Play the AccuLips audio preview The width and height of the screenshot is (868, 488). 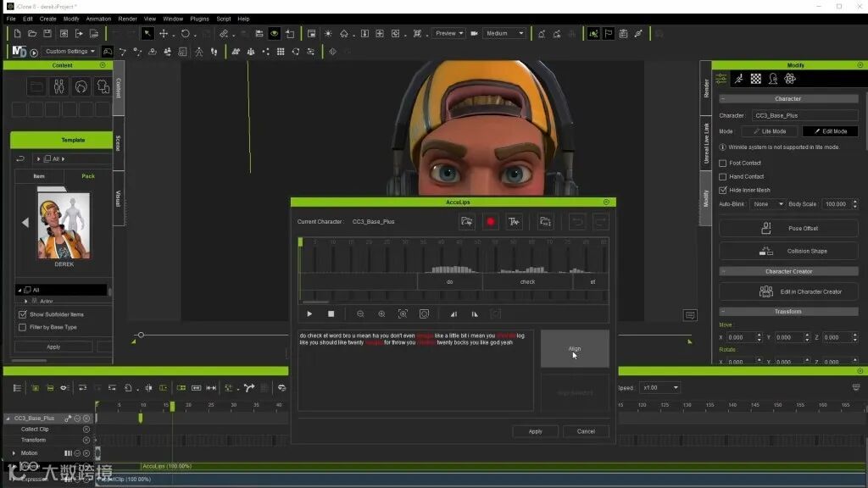coord(309,313)
